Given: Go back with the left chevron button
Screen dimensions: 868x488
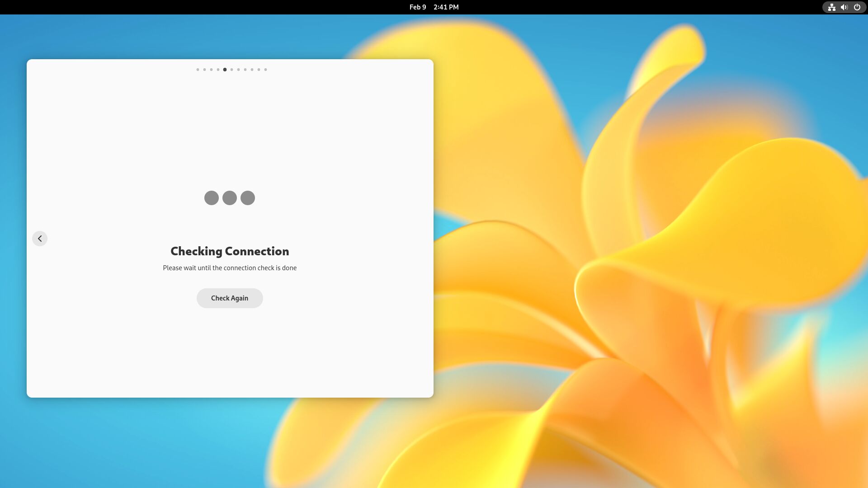Looking at the screenshot, I should tap(40, 239).
